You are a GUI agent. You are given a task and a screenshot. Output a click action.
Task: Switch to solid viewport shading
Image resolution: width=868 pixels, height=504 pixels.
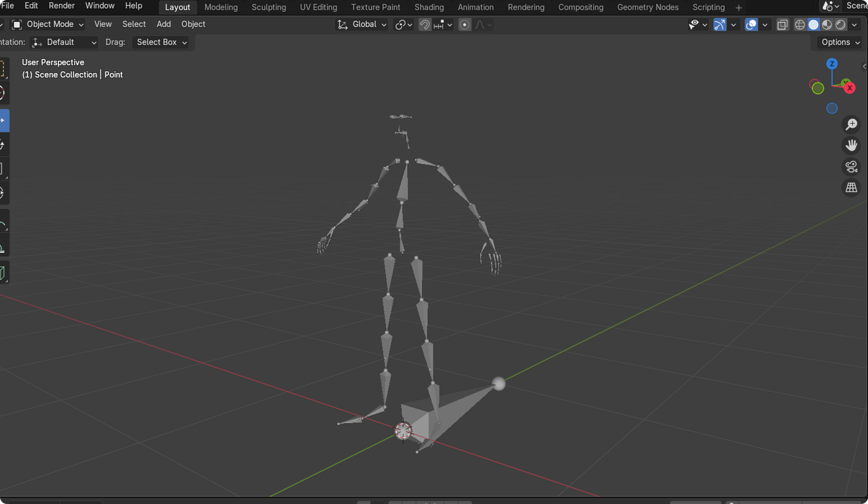point(814,24)
